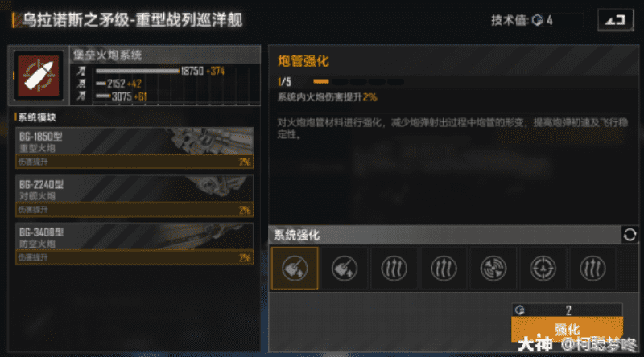The width and height of the screenshot is (644, 357).
Task: Click the cost field showing 2
Action: tap(568, 310)
